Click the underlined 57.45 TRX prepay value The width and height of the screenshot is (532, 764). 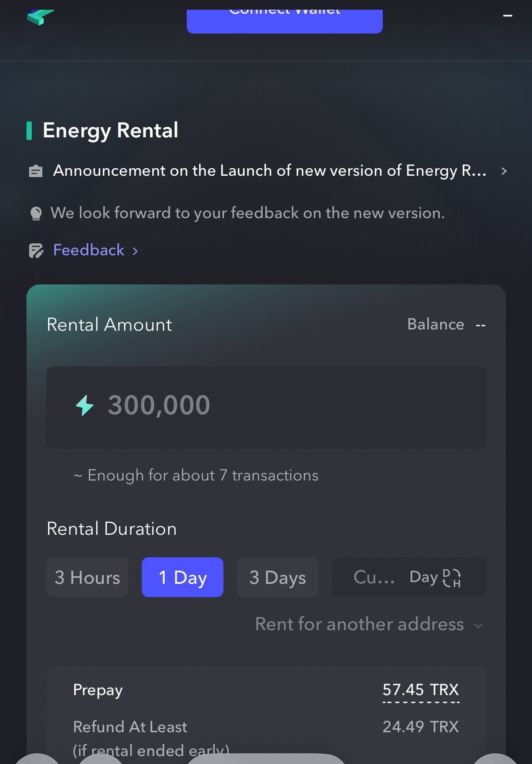421,690
